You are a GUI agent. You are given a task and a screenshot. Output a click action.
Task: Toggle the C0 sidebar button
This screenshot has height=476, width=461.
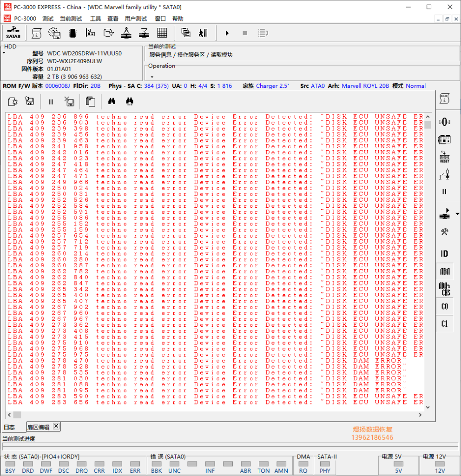[445, 306]
